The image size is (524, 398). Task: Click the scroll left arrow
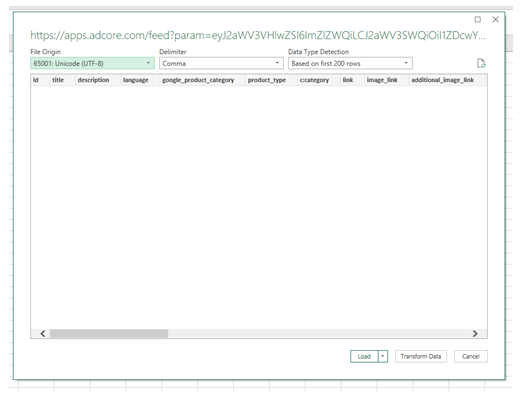(43, 334)
